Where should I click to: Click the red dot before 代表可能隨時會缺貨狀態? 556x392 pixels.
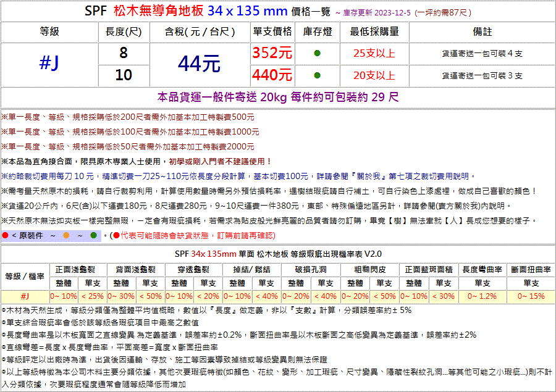pyautogui.click(x=116, y=235)
